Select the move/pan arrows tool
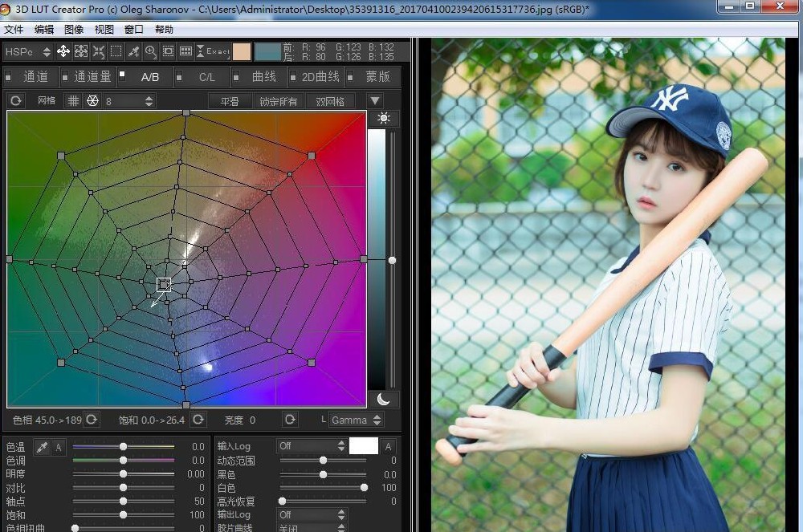The width and height of the screenshot is (803, 532). (x=63, y=52)
